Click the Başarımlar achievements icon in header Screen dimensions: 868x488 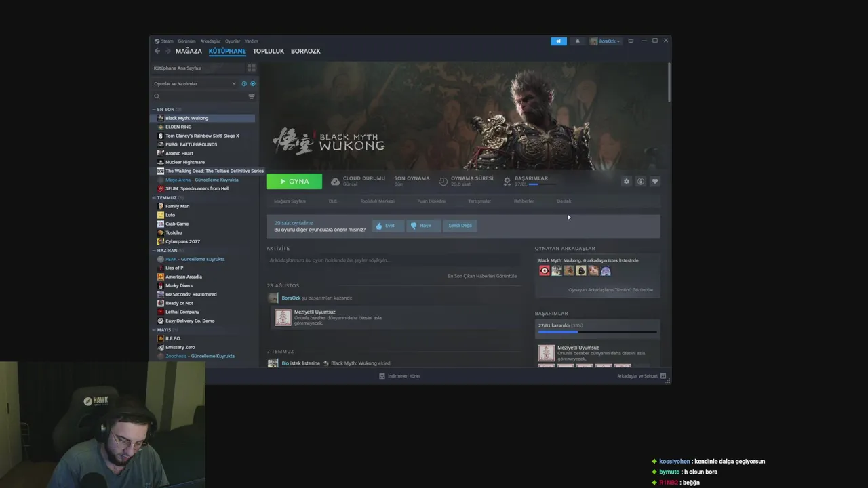pyautogui.click(x=507, y=182)
